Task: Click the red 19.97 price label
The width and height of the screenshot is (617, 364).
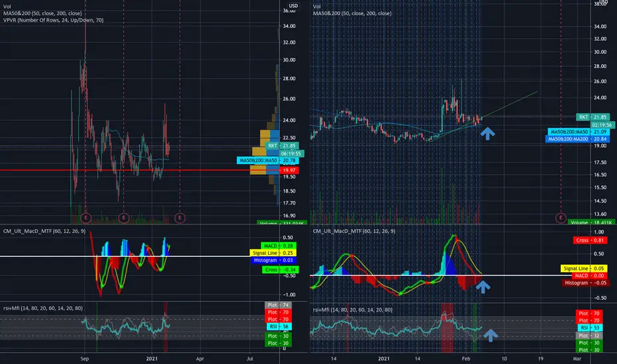Action: 289,170
